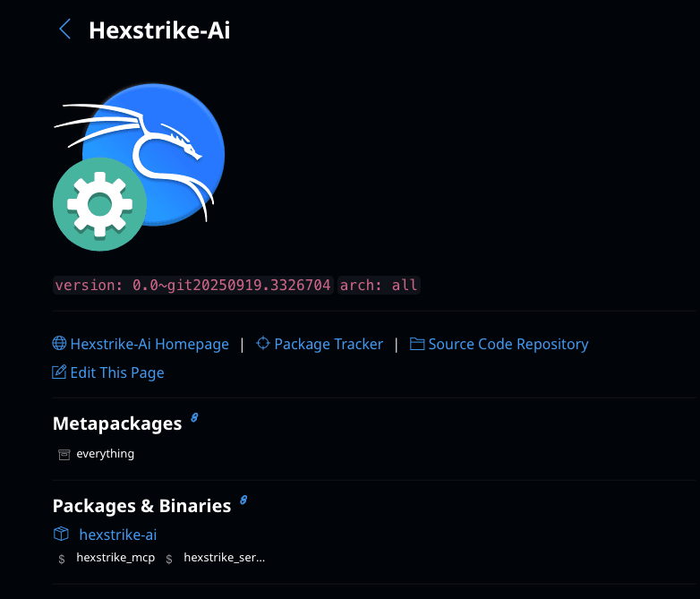Click the version 0.0~git20250919 badge
Viewport: 700px width, 599px height.
pos(193,286)
